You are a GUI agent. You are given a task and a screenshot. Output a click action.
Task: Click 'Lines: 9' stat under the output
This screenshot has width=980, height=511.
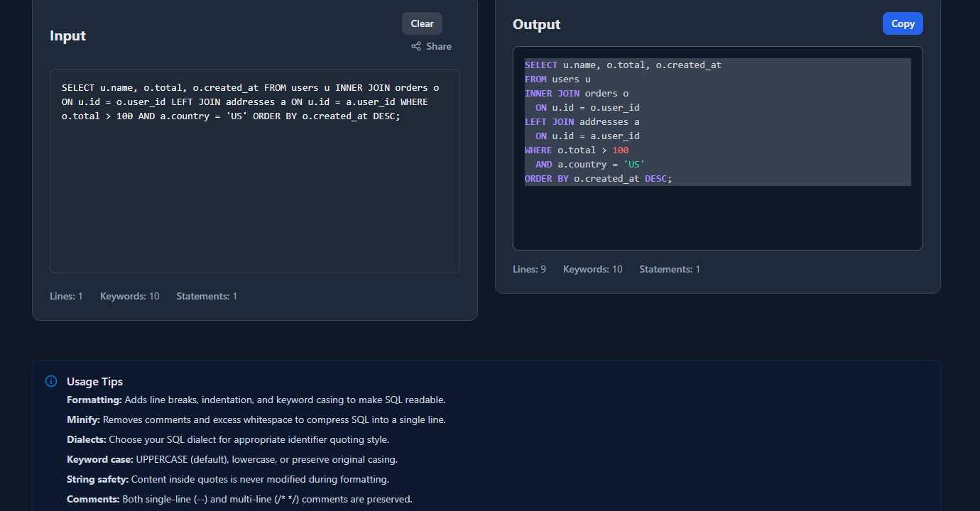point(529,269)
